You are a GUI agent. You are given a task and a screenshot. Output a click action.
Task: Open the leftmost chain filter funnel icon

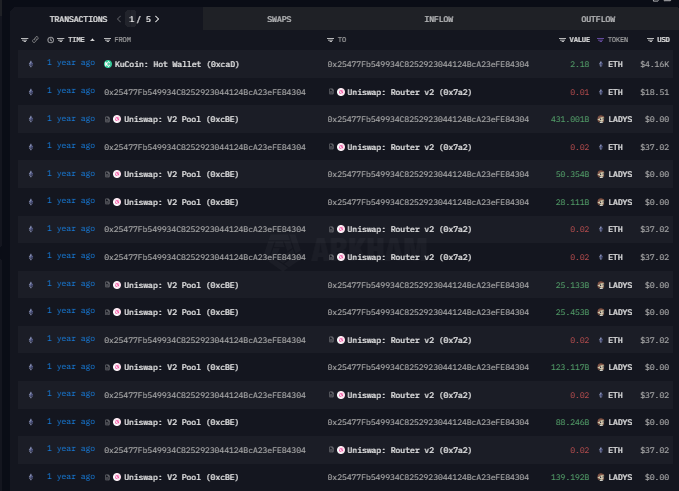24,40
